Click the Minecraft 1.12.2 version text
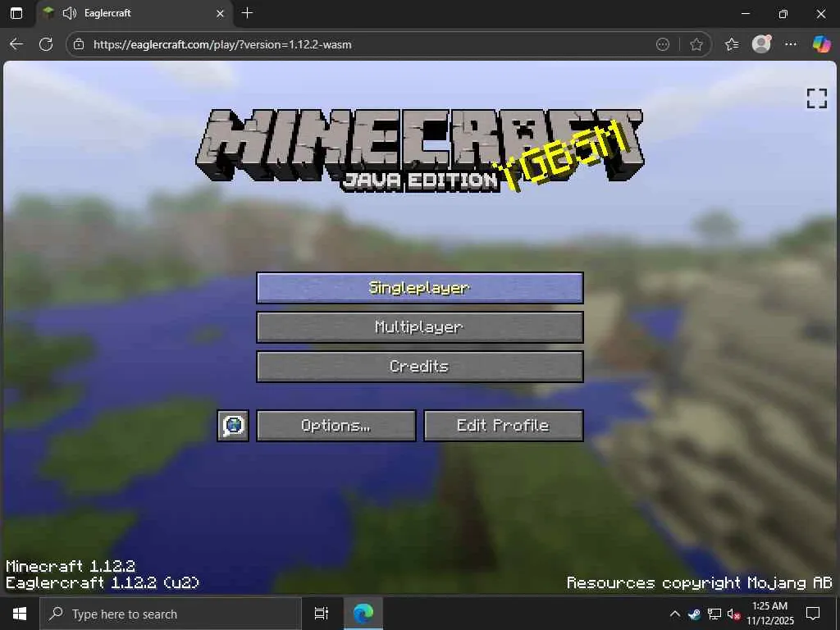840x630 pixels. 71,566
